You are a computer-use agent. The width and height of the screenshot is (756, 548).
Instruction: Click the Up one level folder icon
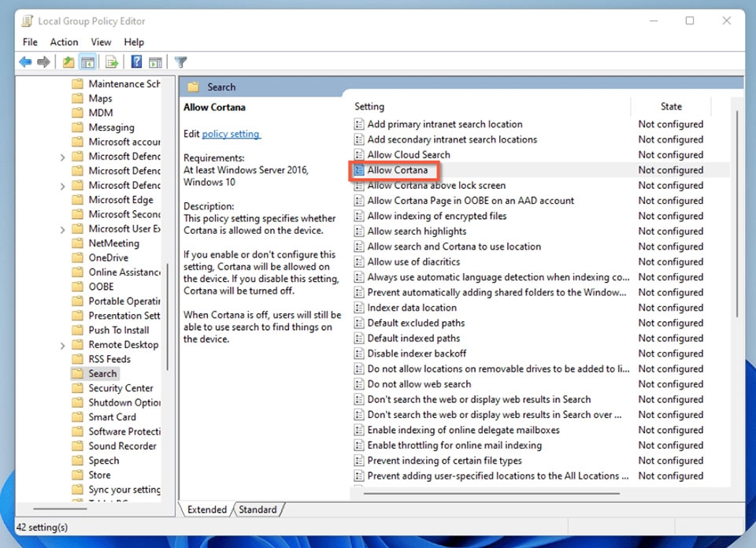point(69,61)
